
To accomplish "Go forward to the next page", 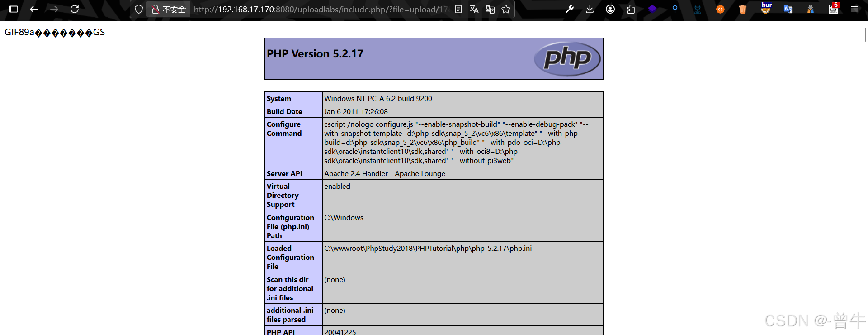I will point(54,9).
